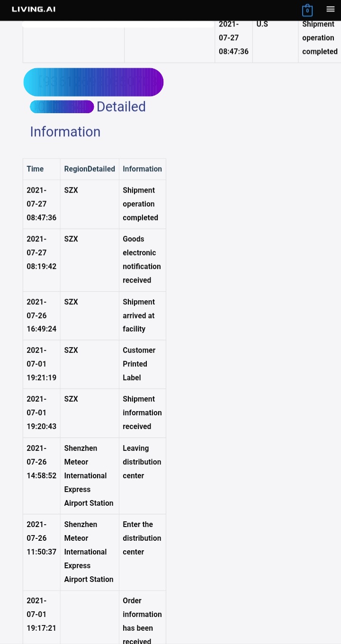341x644 pixels.
Task: Click the Order information has been received entry
Action: coord(142,621)
